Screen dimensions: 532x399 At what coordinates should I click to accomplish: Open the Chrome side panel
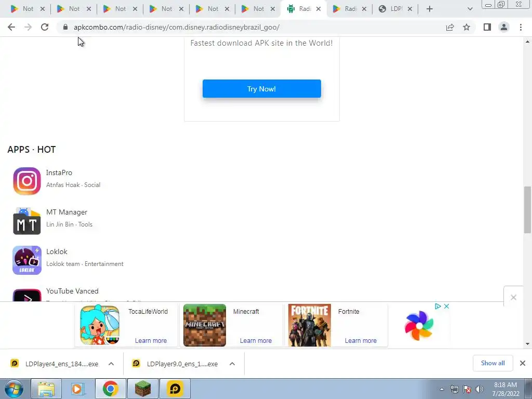pyautogui.click(x=487, y=27)
